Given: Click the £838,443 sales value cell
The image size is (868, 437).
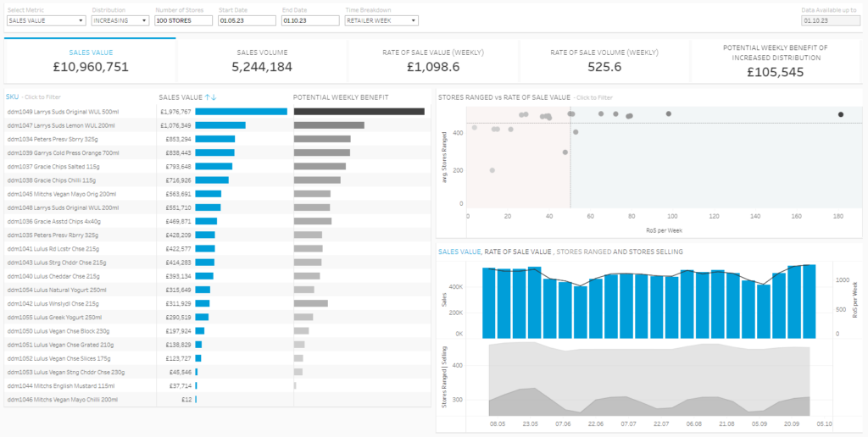Looking at the screenshot, I should [178, 152].
